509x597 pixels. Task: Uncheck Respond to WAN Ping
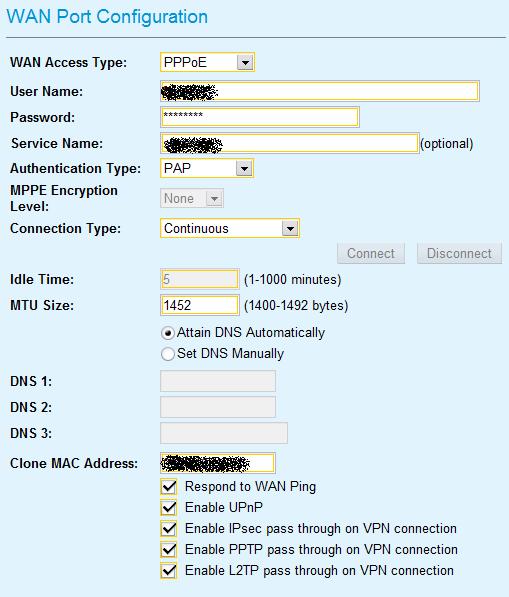[x=169, y=487]
